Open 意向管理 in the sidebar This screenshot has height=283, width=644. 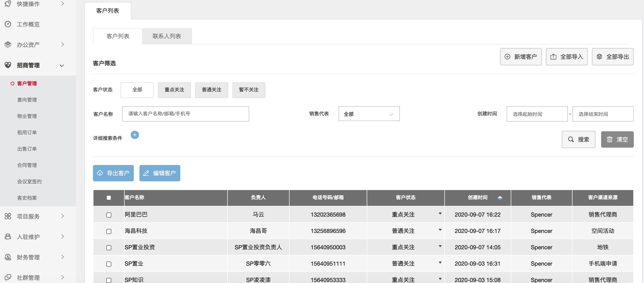pos(27,100)
